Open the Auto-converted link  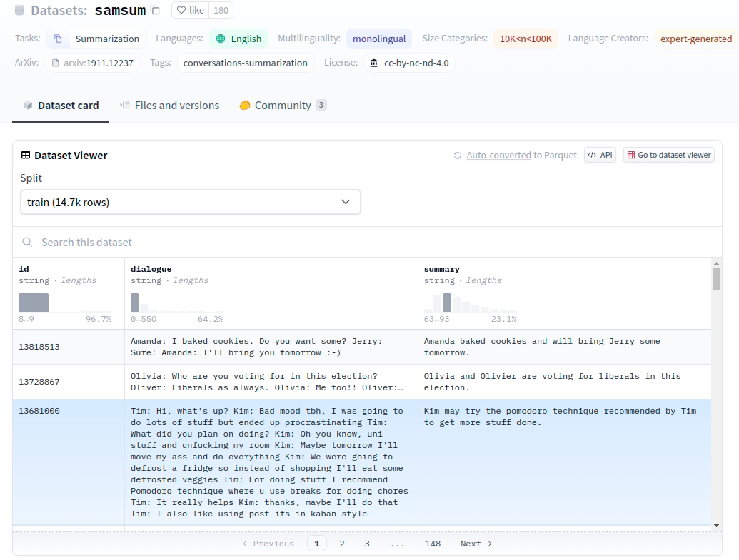pyautogui.click(x=498, y=155)
